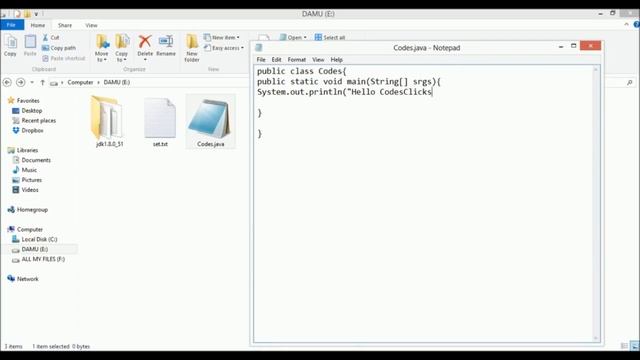Screen dimensions: 640x360
Task: Click the search magnifier icon
Action: click(630, 82)
